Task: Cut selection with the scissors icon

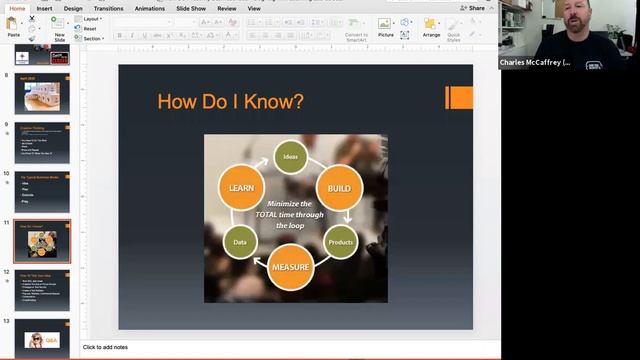Action: click(32, 19)
